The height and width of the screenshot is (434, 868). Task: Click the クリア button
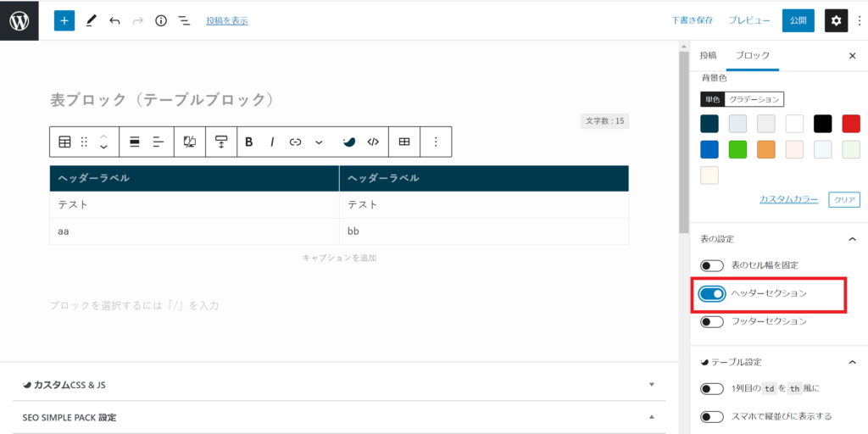click(844, 199)
